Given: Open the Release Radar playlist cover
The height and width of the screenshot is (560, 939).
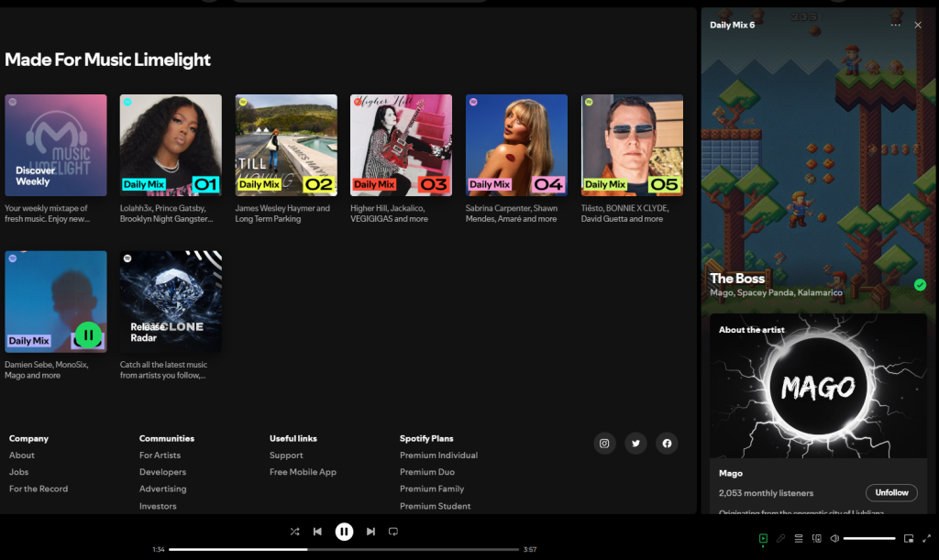Looking at the screenshot, I should [x=171, y=302].
